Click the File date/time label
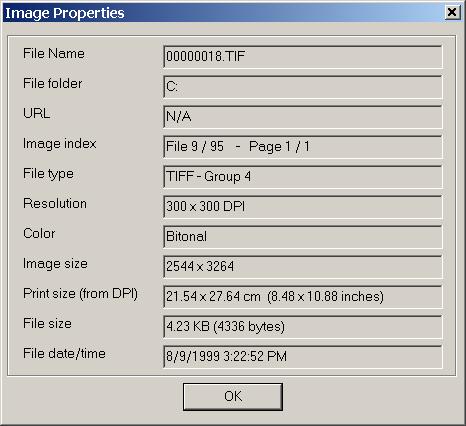 (x=64, y=354)
